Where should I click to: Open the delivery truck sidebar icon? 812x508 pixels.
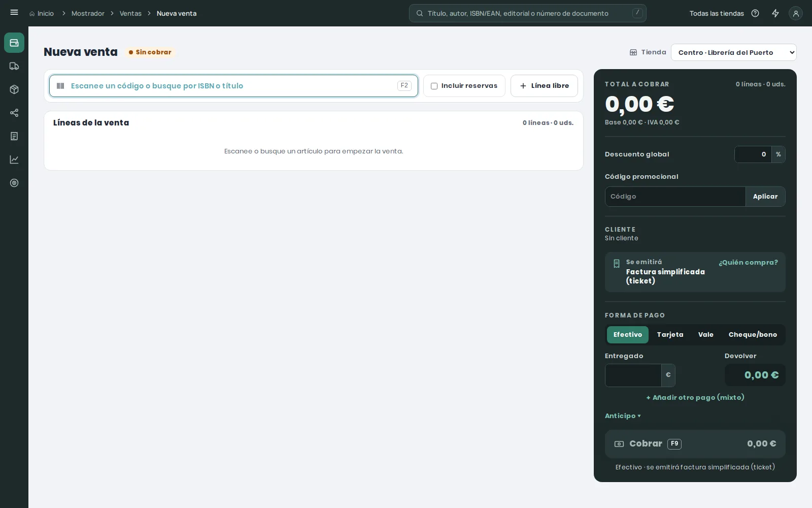point(14,66)
